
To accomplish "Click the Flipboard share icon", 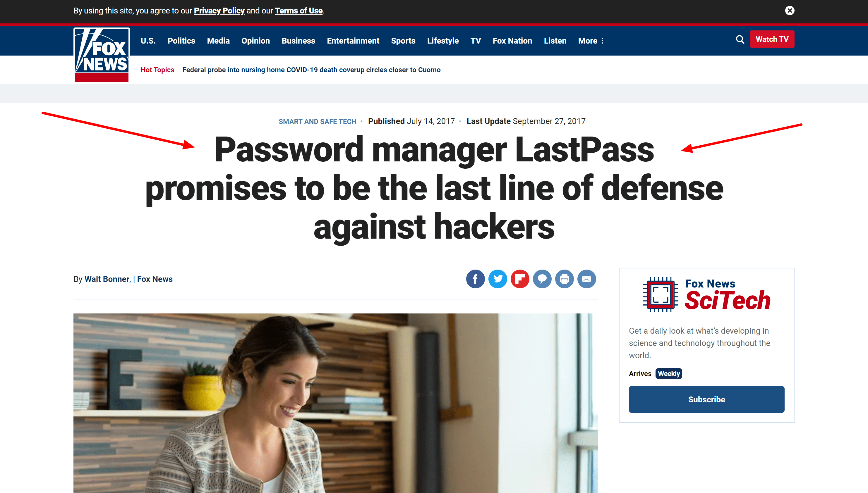I will pyautogui.click(x=519, y=279).
